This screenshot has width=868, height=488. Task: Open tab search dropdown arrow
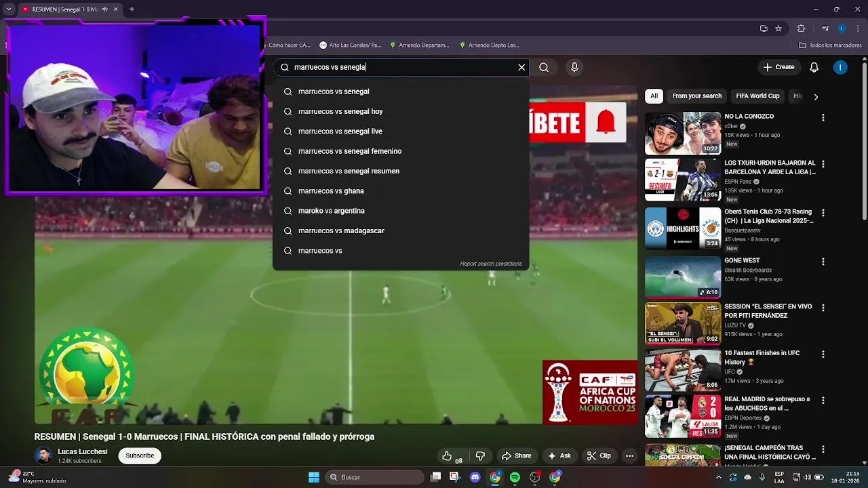(x=9, y=9)
